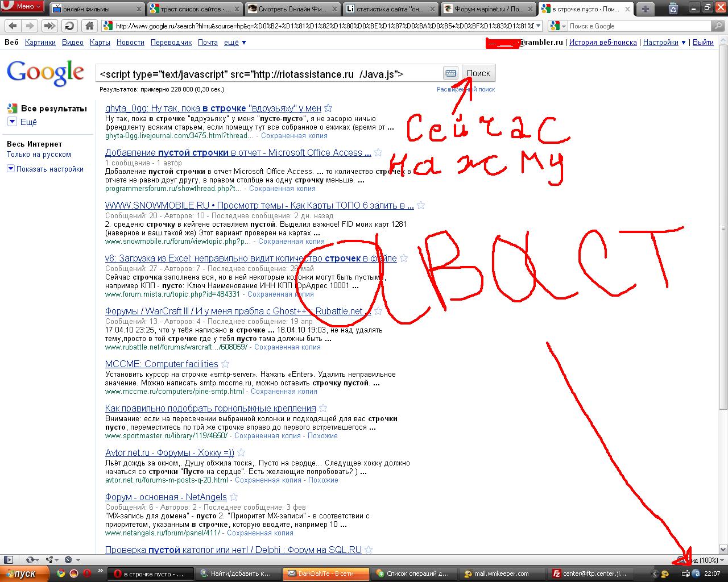Toggle the Opera panel button in status bar

tap(8, 560)
